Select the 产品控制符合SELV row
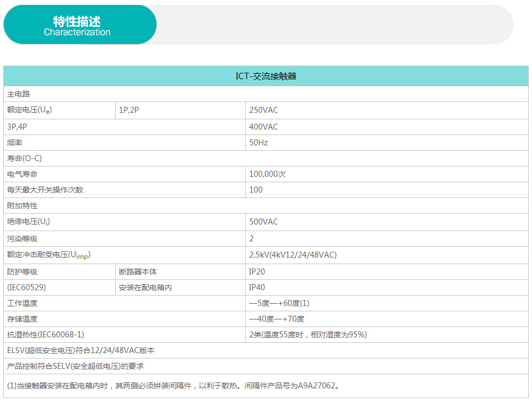The image size is (532, 416). point(265,366)
